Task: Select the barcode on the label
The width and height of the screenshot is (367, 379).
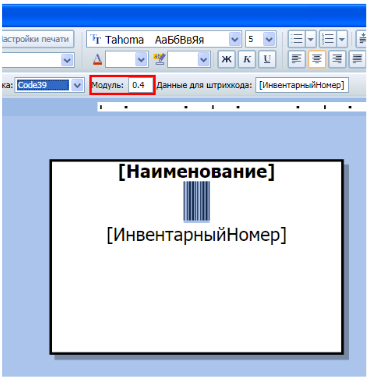Action: coord(197,201)
